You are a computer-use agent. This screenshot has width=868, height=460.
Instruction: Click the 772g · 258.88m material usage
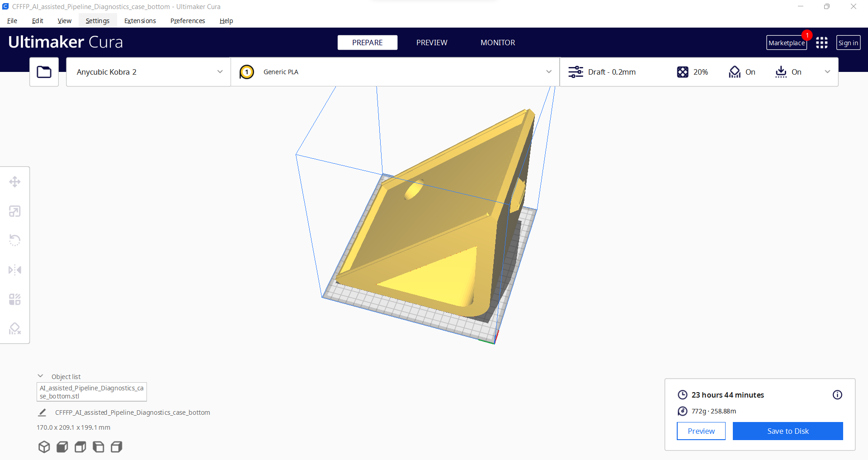714,411
